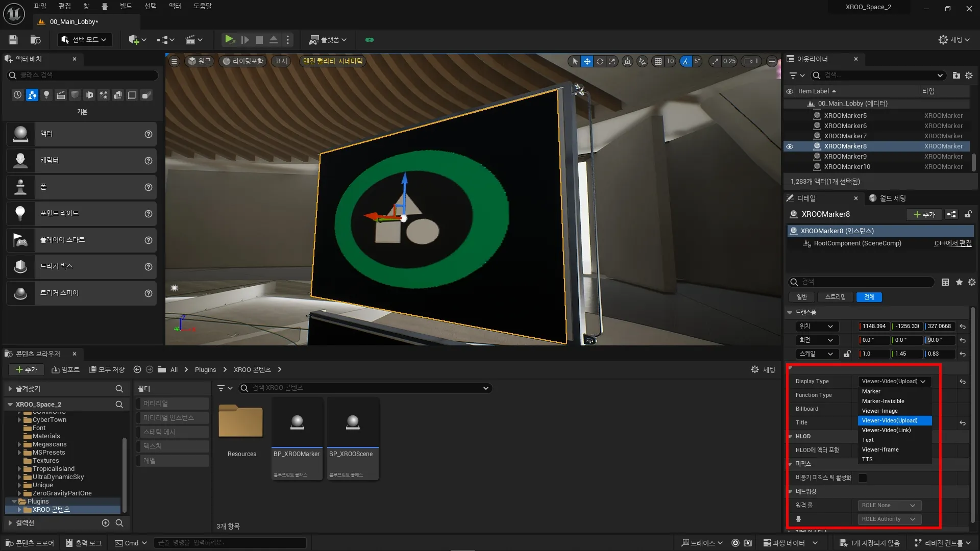Screen dimensions: 980x551
Task: Enable the async physics tick checkbox
Action: pos(863,478)
